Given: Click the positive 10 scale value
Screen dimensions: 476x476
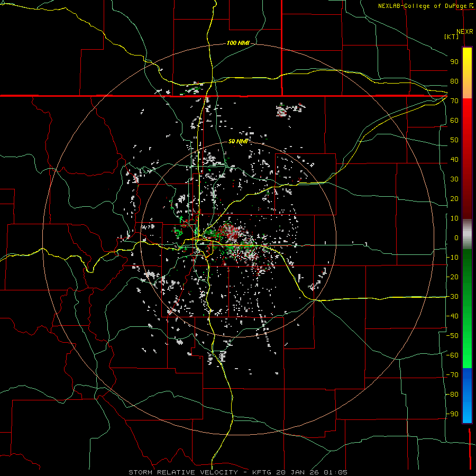Looking at the screenshot, I should coord(454,218).
